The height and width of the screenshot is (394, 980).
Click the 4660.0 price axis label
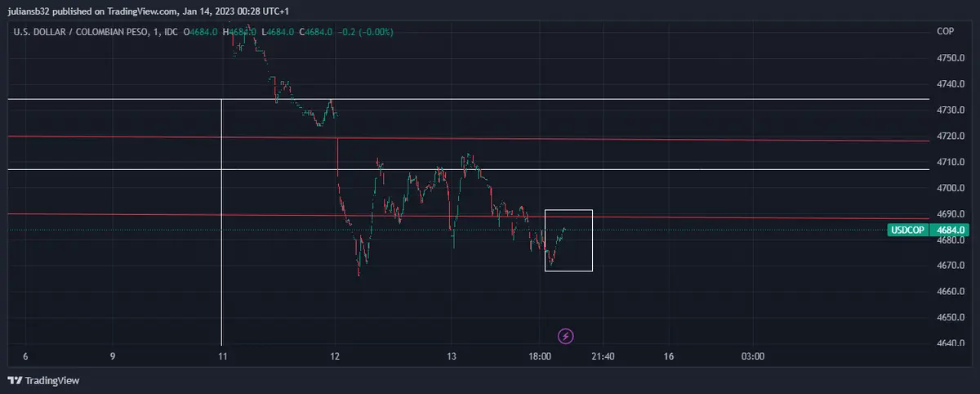coord(951,292)
